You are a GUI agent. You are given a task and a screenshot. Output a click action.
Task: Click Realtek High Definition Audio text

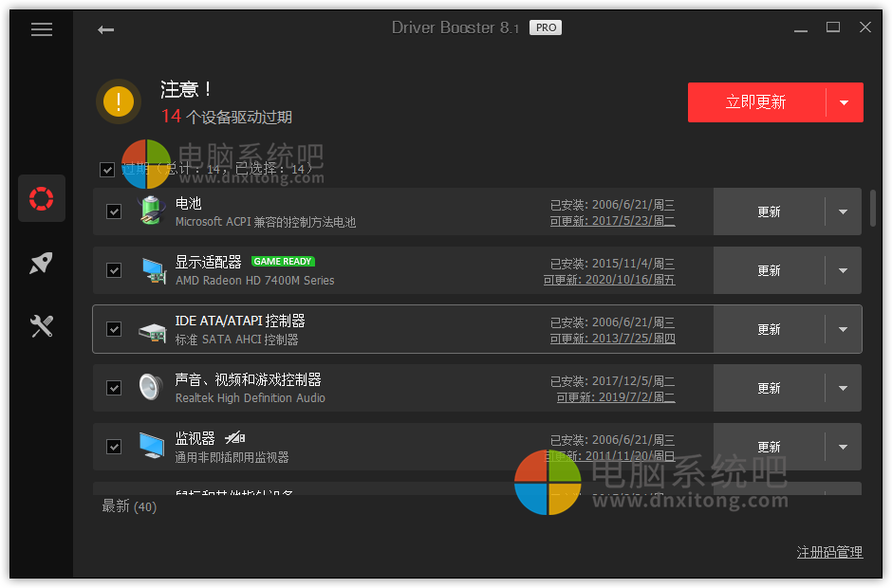coord(251,398)
